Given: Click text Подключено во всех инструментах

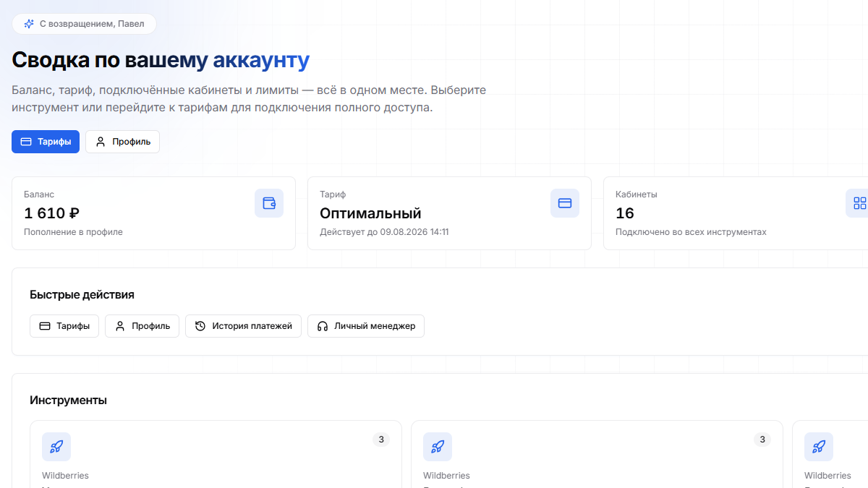Looking at the screenshot, I should (691, 232).
